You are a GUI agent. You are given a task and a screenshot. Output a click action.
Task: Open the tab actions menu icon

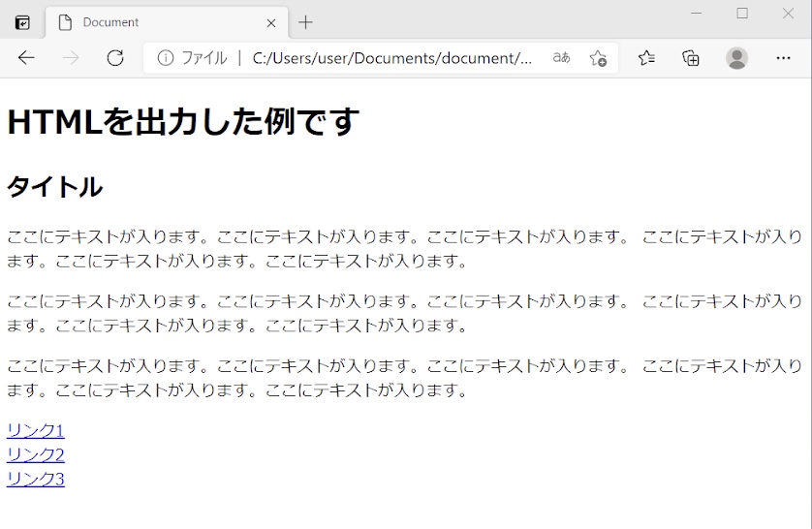click(x=22, y=22)
